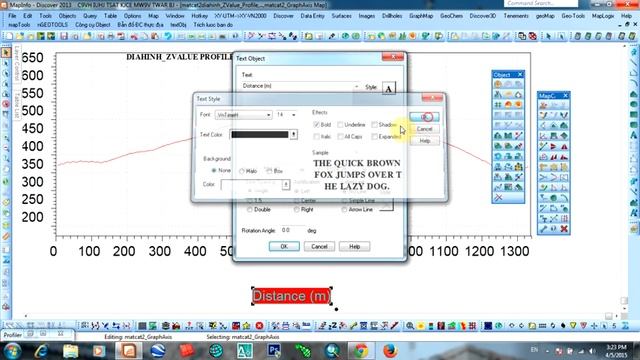The height and width of the screenshot is (360, 640).
Task: Select Arrow Line label line radio button
Action: [344, 209]
